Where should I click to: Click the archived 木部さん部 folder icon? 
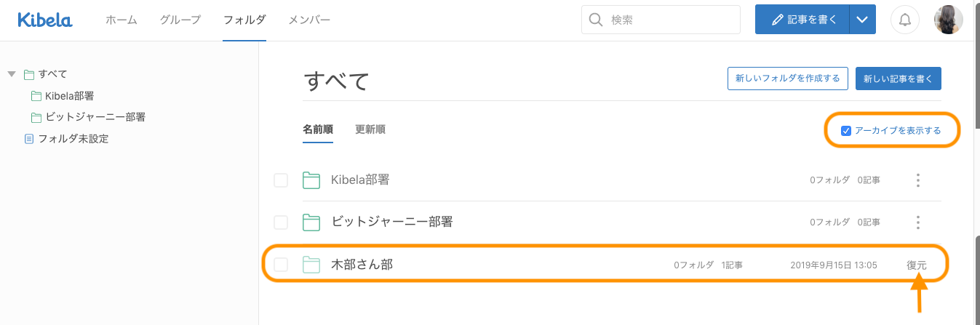(x=311, y=265)
